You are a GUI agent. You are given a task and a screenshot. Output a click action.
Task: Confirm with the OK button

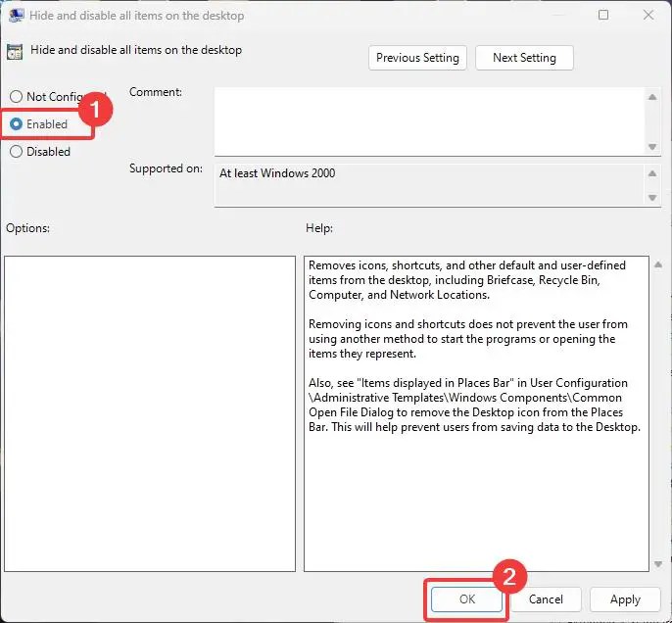point(466,599)
